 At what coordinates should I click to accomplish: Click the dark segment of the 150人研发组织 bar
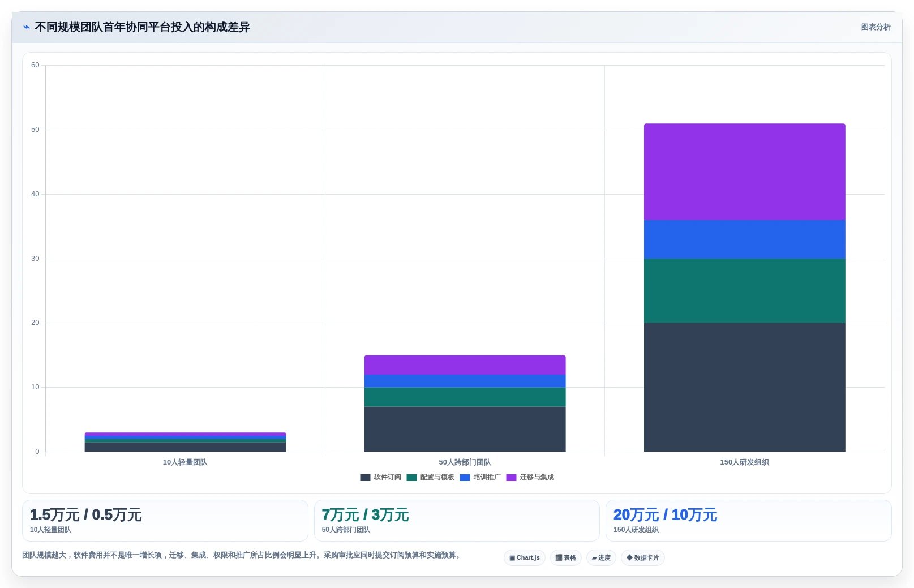pos(744,387)
